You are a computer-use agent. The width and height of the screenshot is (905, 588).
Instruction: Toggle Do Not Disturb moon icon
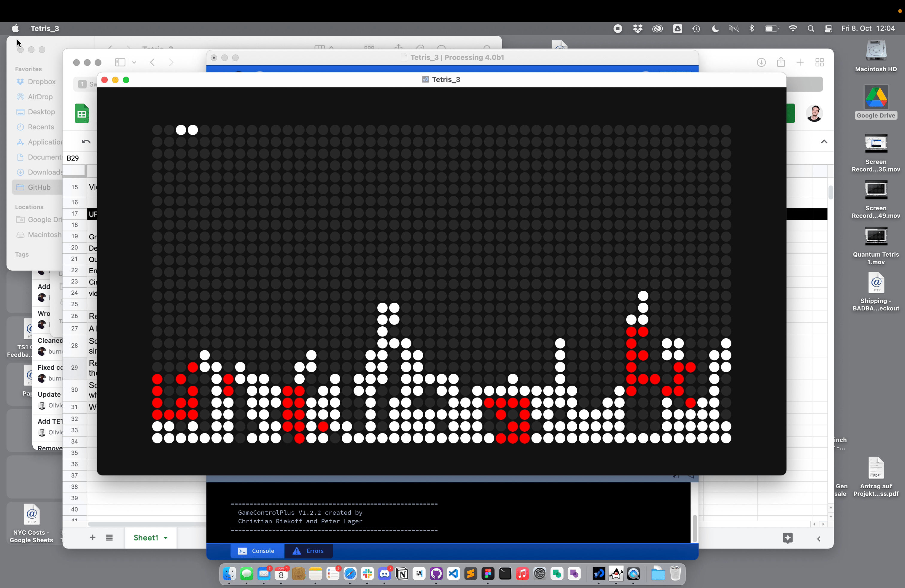point(715,28)
